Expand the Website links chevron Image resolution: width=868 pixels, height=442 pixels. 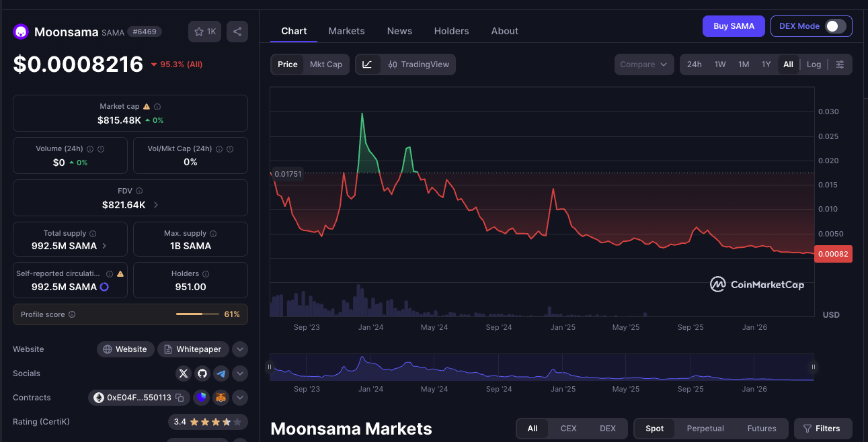click(240, 349)
